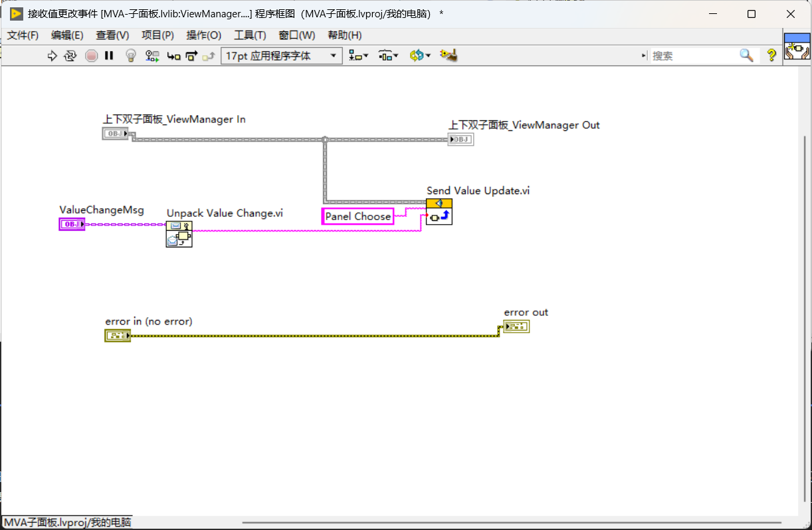Click the context help question mark
Screen dimensions: 812x530
771,56
